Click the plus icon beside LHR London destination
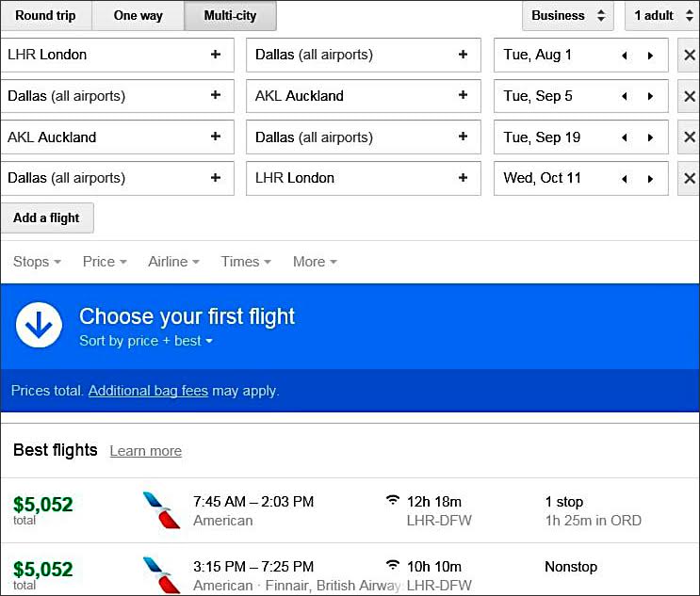700x596 pixels. point(463,178)
